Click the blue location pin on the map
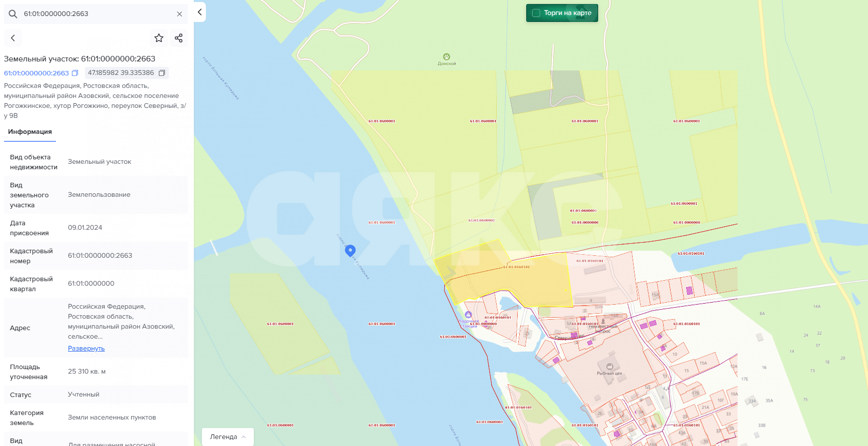The image size is (868, 446). click(x=350, y=250)
